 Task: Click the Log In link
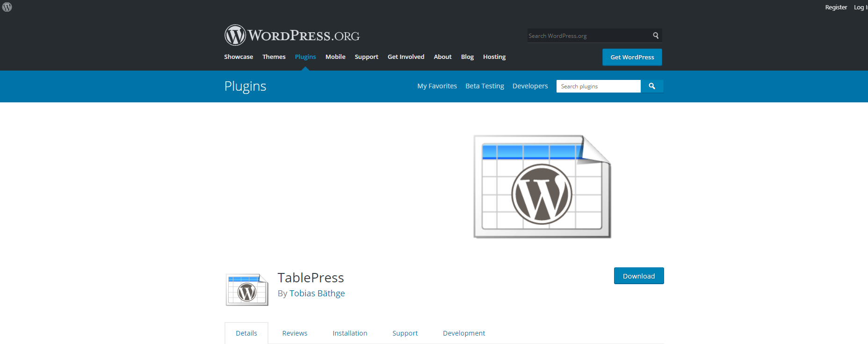[861, 7]
